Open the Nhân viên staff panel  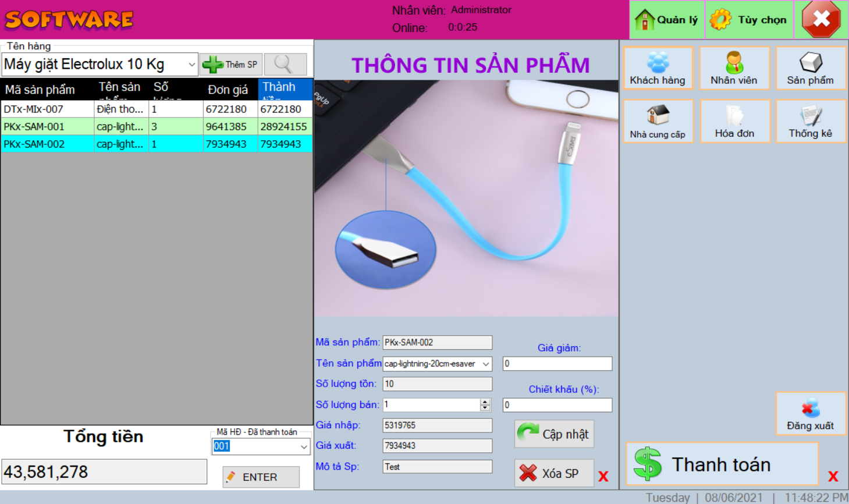[x=734, y=68]
